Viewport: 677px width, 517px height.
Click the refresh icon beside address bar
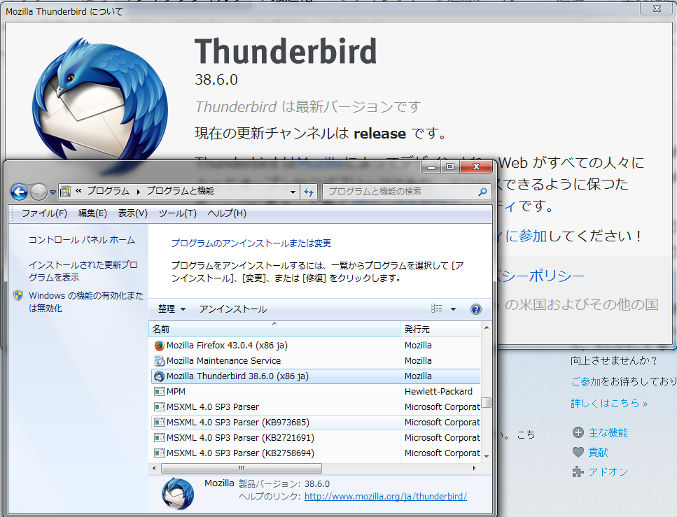309,191
